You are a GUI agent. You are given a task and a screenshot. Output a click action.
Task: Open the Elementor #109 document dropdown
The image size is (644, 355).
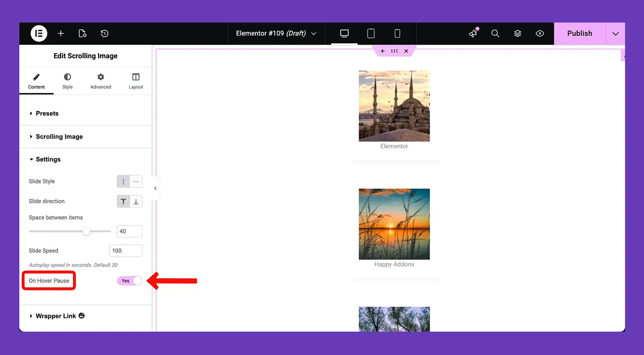pyautogui.click(x=276, y=33)
